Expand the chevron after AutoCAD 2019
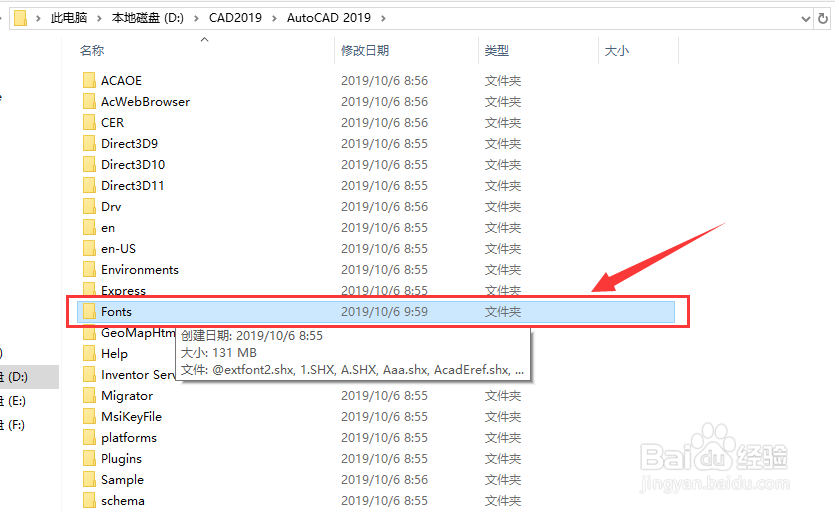835x512 pixels. point(383,18)
